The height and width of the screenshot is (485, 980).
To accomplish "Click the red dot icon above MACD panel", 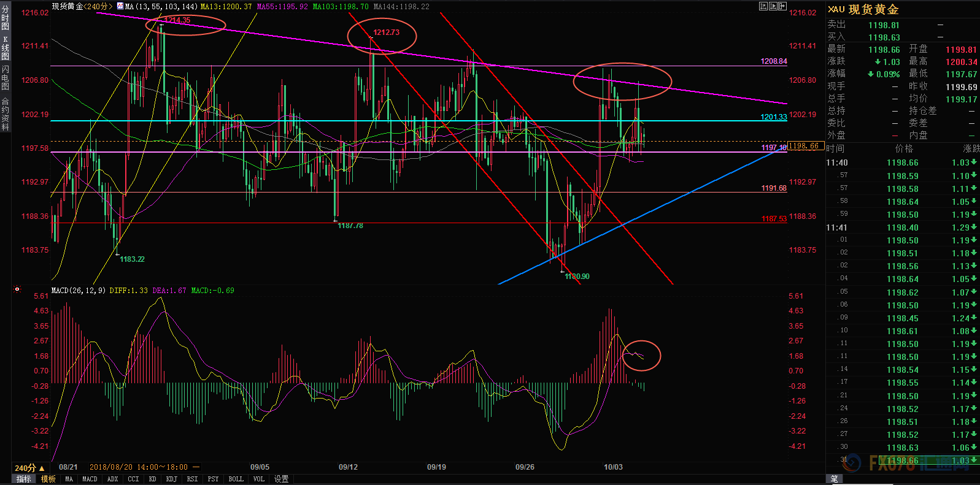I will pyautogui.click(x=17, y=289).
